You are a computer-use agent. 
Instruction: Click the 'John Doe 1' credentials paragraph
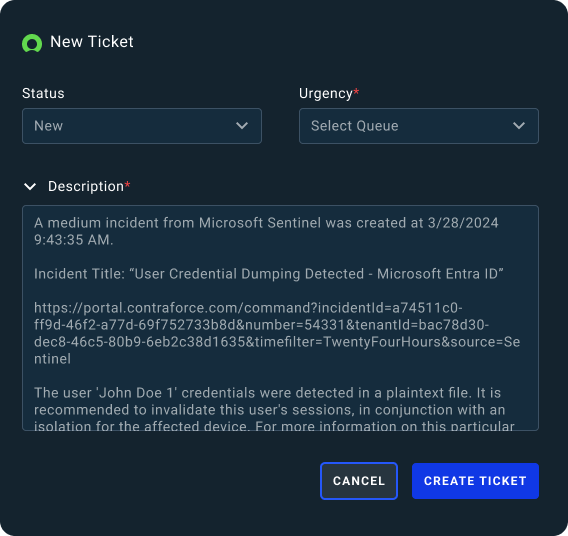[x=274, y=409]
